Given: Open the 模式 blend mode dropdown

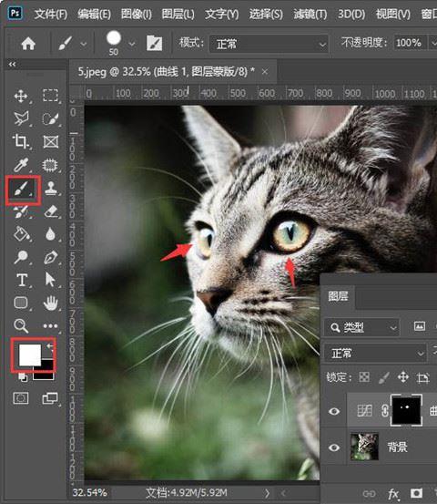Looking at the screenshot, I should 269,44.
